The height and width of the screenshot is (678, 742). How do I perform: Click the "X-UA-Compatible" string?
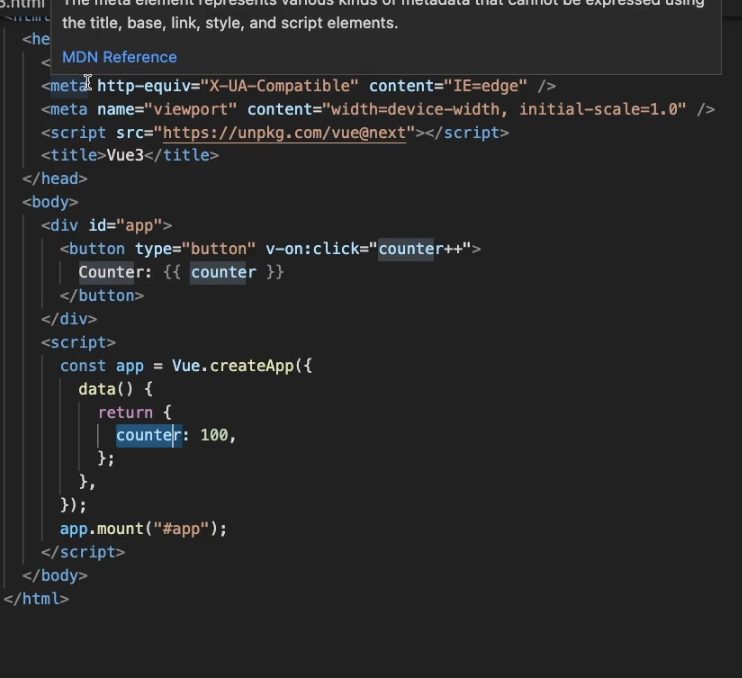(x=280, y=86)
